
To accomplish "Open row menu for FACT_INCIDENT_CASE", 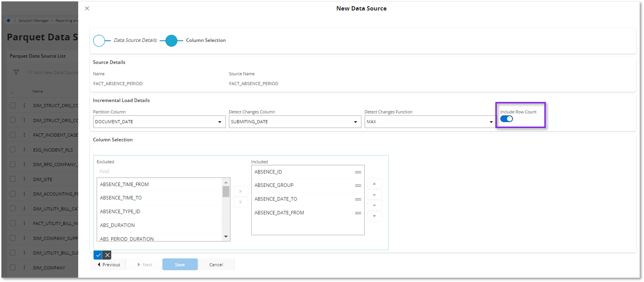I will pos(24,135).
